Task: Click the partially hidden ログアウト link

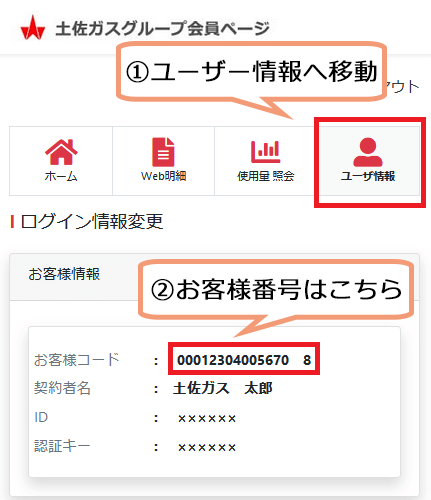Action: [x=403, y=87]
